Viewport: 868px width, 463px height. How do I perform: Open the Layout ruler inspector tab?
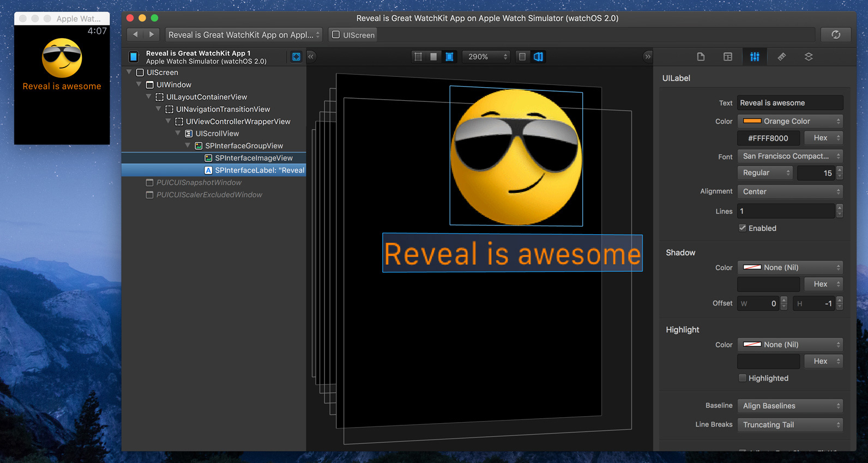pyautogui.click(x=781, y=57)
